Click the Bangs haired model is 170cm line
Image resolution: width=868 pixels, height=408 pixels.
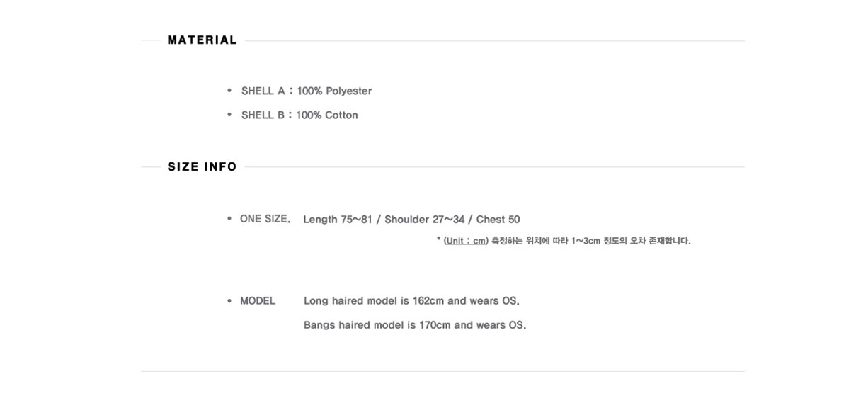pos(415,325)
